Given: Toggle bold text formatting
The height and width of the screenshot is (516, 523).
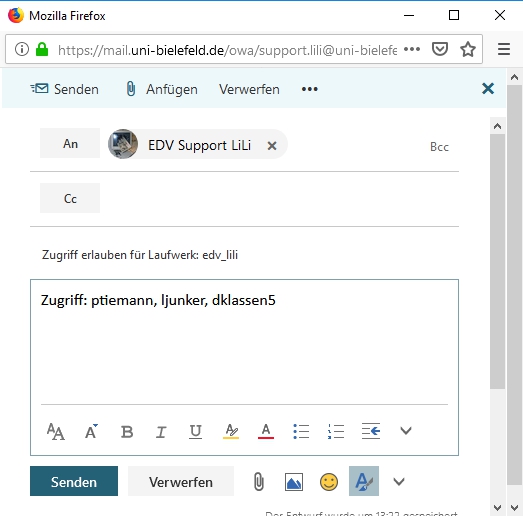Looking at the screenshot, I should pos(127,432).
